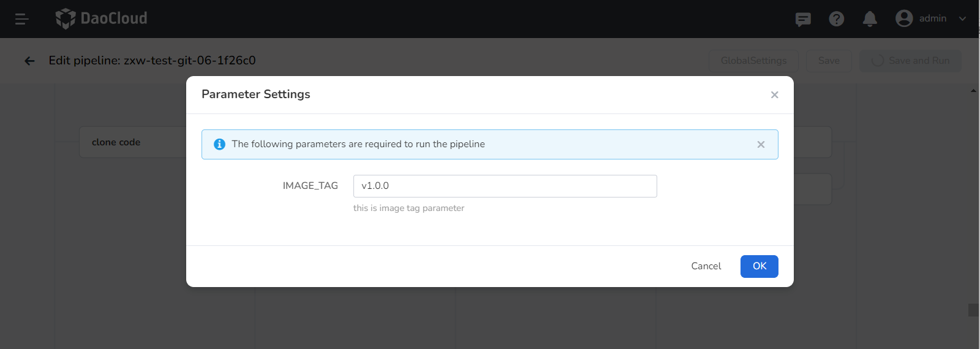This screenshot has width=980, height=349.
Task: Click the admin user avatar icon
Action: coord(904,18)
